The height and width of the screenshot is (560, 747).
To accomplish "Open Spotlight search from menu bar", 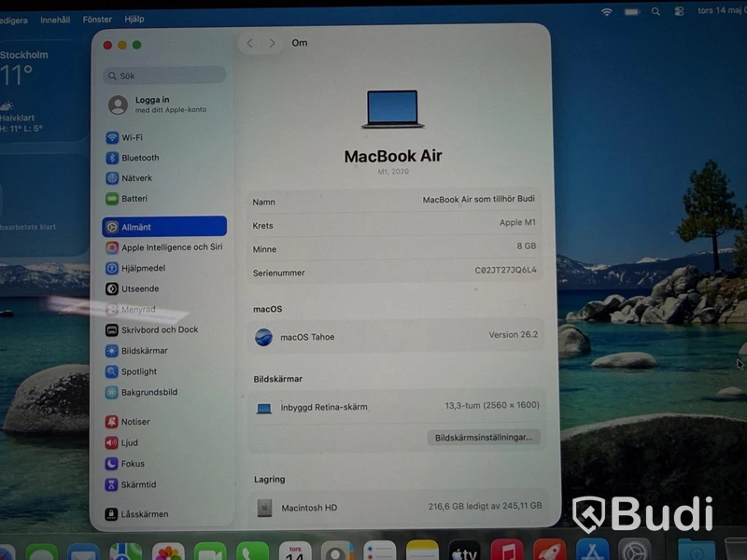I will pyautogui.click(x=656, y=11).
